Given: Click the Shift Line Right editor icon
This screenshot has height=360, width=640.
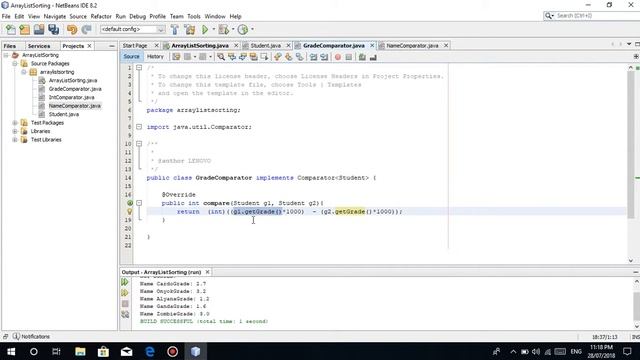Looking at the screenshot, I should [324, 57].
